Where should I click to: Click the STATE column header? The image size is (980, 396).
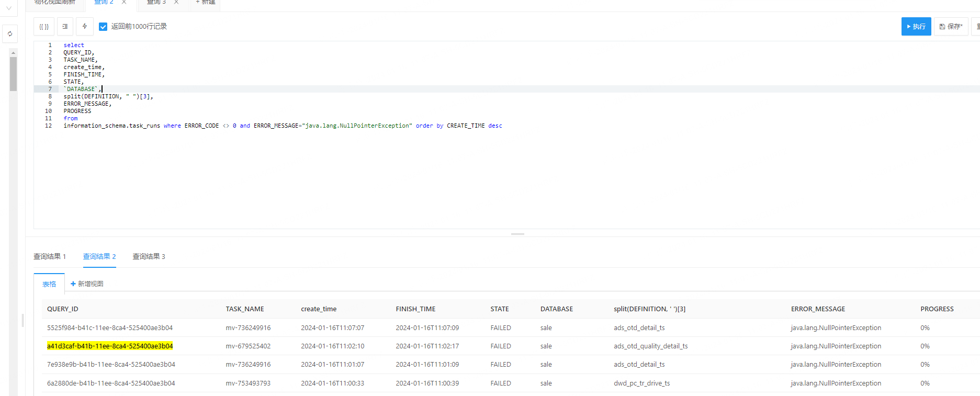pyautogui.click(x=500, y=309)
